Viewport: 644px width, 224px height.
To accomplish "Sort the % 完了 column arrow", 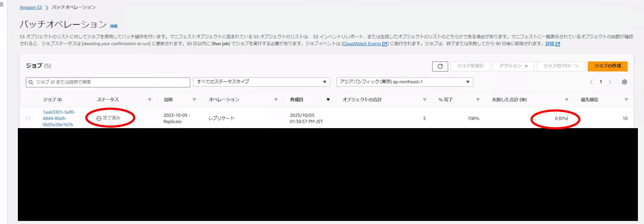I will coord(478,100).
